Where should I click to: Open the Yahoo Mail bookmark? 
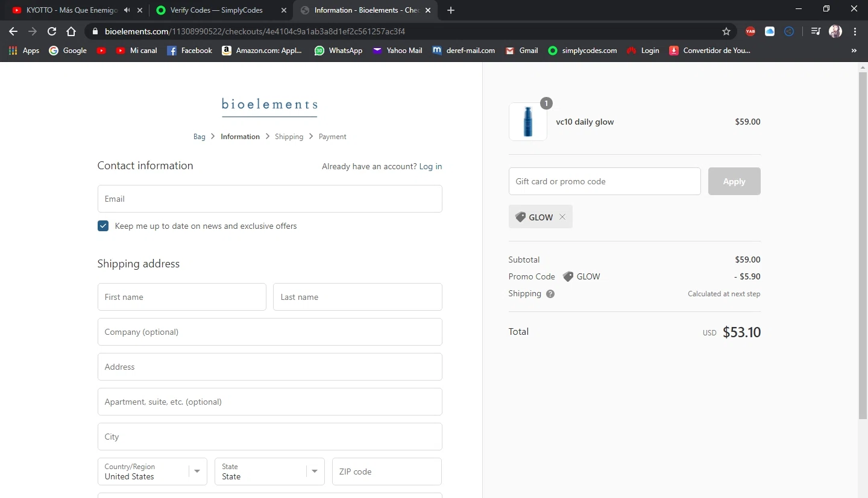pos(397,51)
